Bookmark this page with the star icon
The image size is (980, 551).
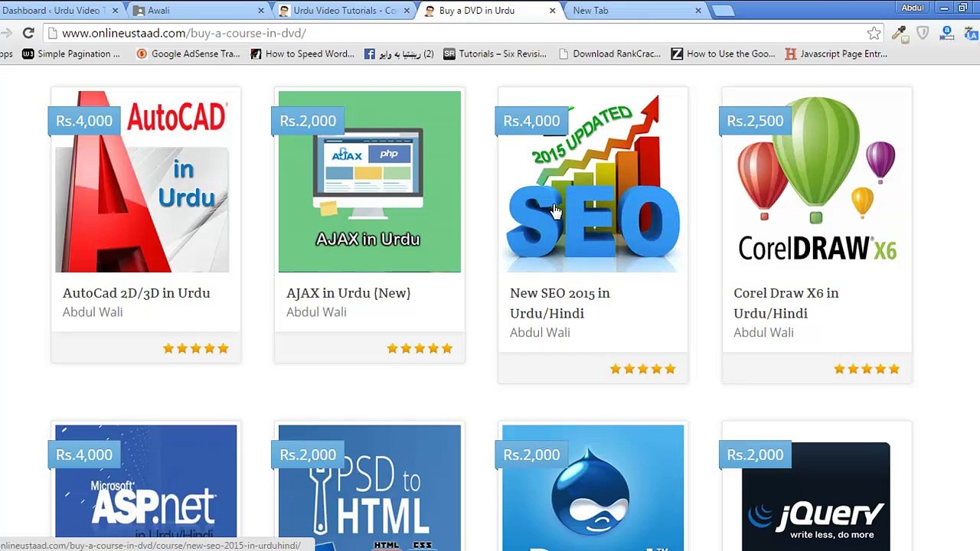click(874, 33)
